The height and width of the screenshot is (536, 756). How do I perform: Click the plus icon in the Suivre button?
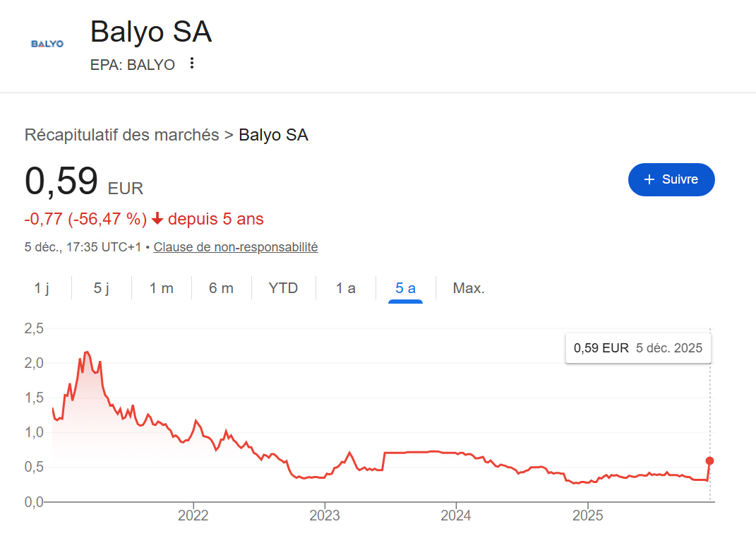click(649, 180)
